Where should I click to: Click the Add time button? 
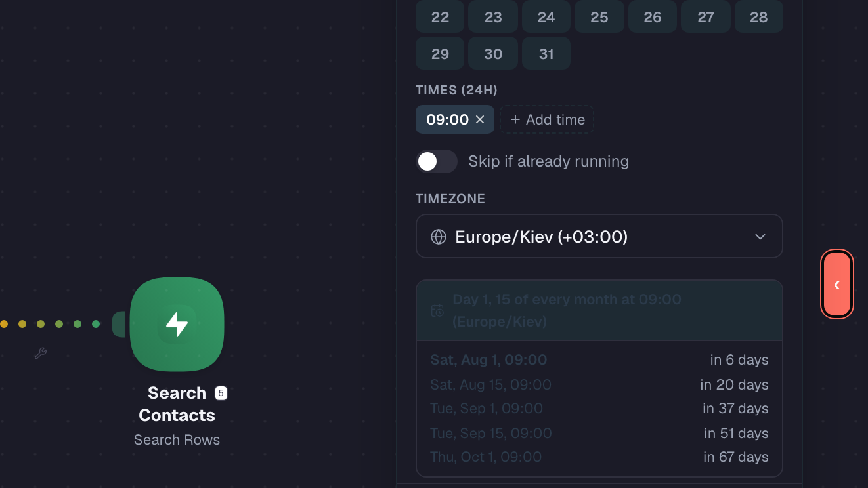(x=547, y=119)
